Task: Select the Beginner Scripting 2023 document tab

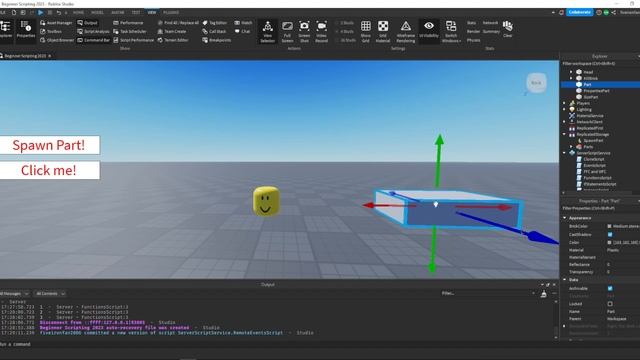Action: [x=25, y=56]
